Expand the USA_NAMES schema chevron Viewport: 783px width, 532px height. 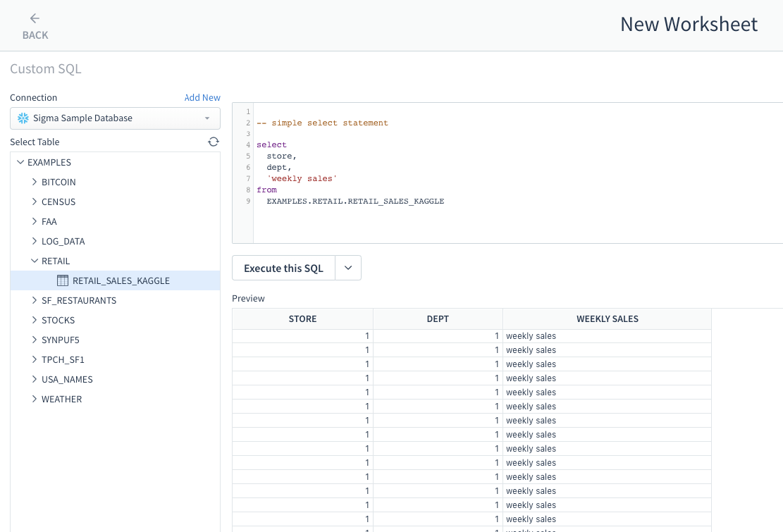tap(34, 379)
